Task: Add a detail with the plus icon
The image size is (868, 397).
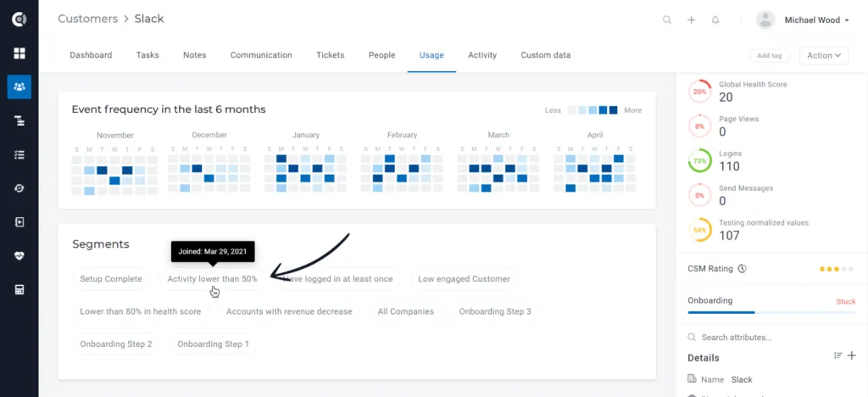Action: [x=852, y=355]
